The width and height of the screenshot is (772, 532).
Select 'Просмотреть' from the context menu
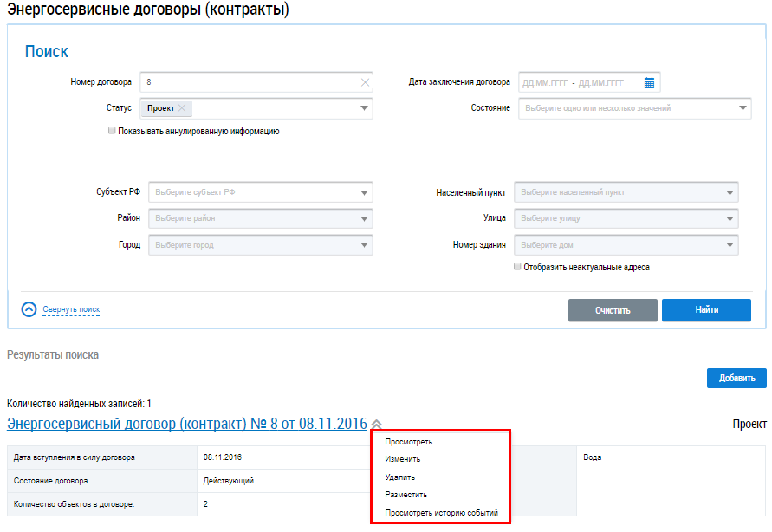click(408, 442)
